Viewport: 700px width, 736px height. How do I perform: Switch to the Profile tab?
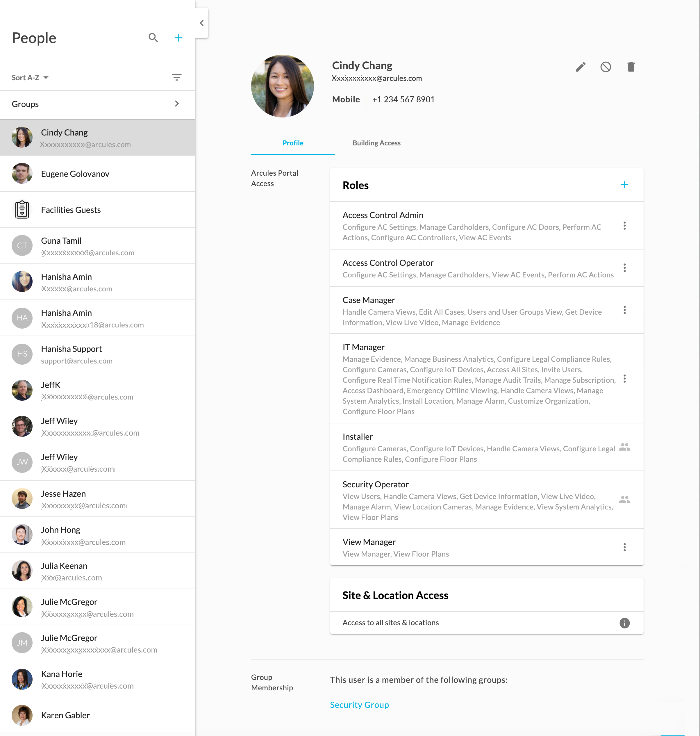(292, 143)
